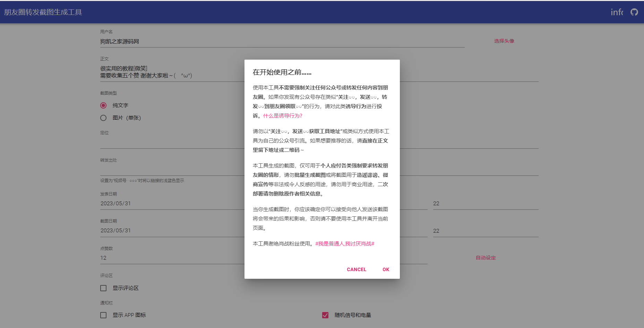Dismiss the dialog with CANCEL
Image resolution: width=644 pixels, height=328 pixels.
click(x=357, y=269)
